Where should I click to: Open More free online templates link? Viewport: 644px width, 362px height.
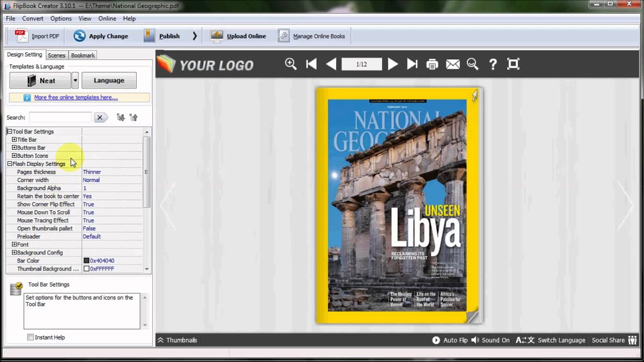point(76,98)
